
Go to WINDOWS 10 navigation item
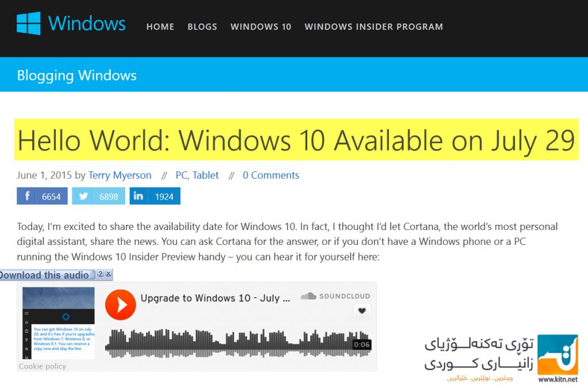click(x=261, y=26)
